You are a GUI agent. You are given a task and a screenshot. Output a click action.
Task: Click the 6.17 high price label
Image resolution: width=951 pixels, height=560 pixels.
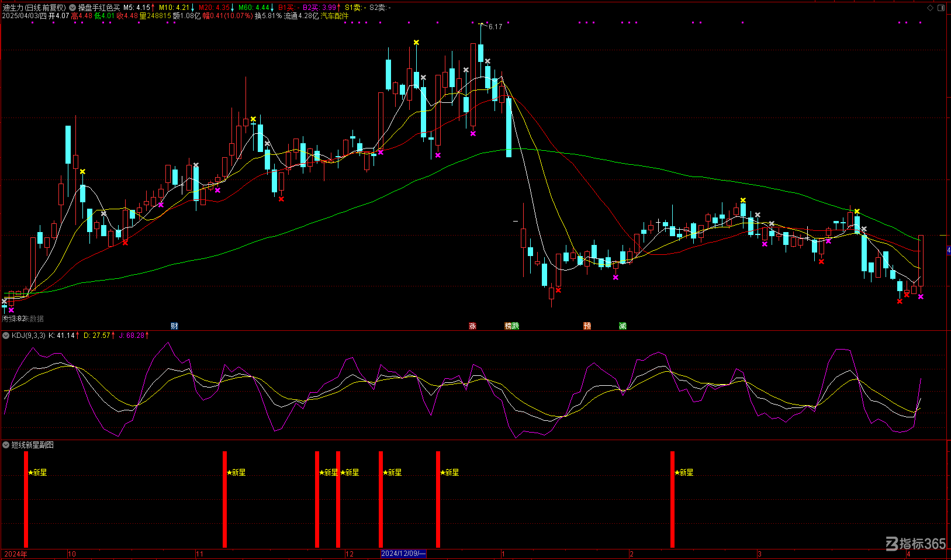tap(495, 27)
